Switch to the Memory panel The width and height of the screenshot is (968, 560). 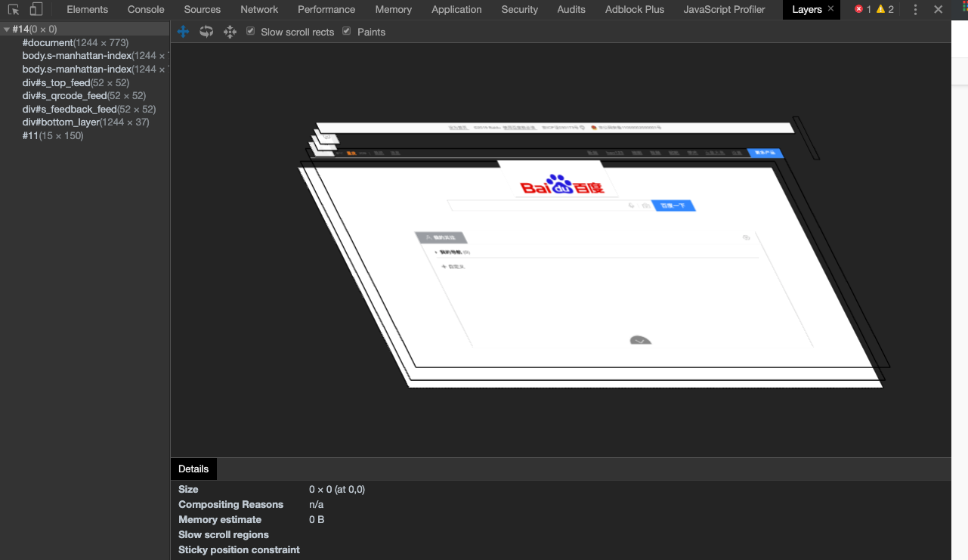point(393,10)
